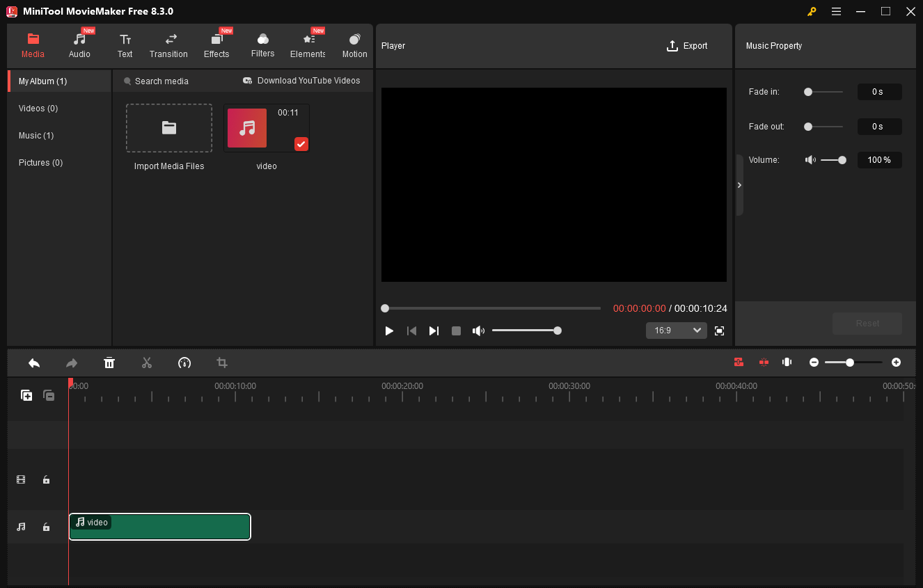Viewport: 923px width, 588px height.
Task: Zoom in the timeline
Action: tap(896, 363)
